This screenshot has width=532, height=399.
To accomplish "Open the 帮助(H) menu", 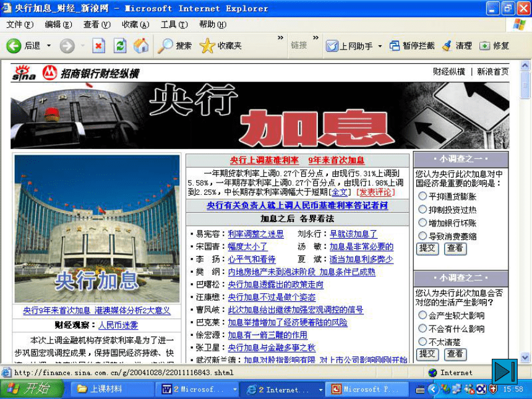I will (x=213, y=24).
